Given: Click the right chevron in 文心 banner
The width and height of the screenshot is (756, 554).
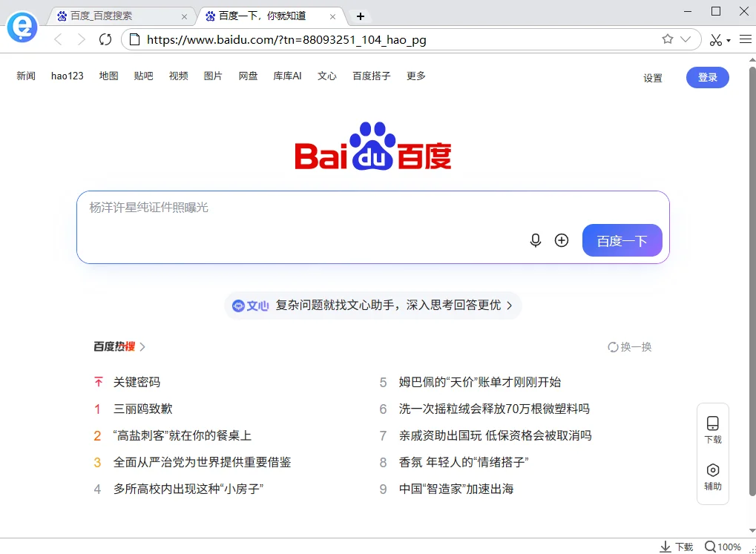Looking at the screenshot, I should pyautogui.click(x=509, y=306).
